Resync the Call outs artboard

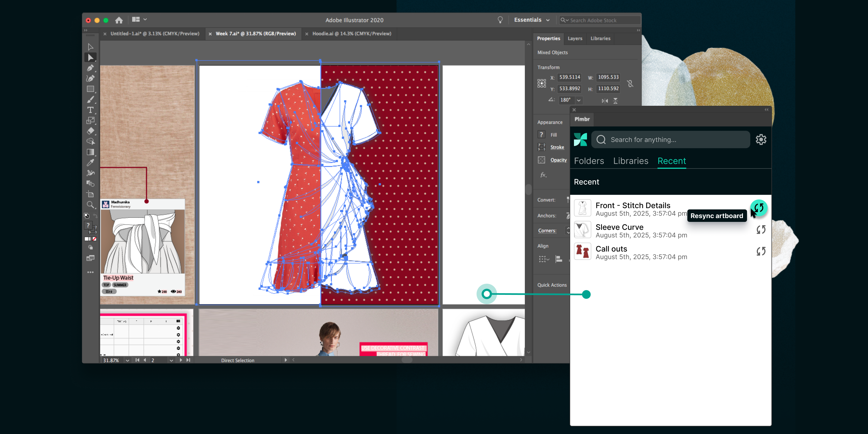pyautogui.click(x=761, y=251)
